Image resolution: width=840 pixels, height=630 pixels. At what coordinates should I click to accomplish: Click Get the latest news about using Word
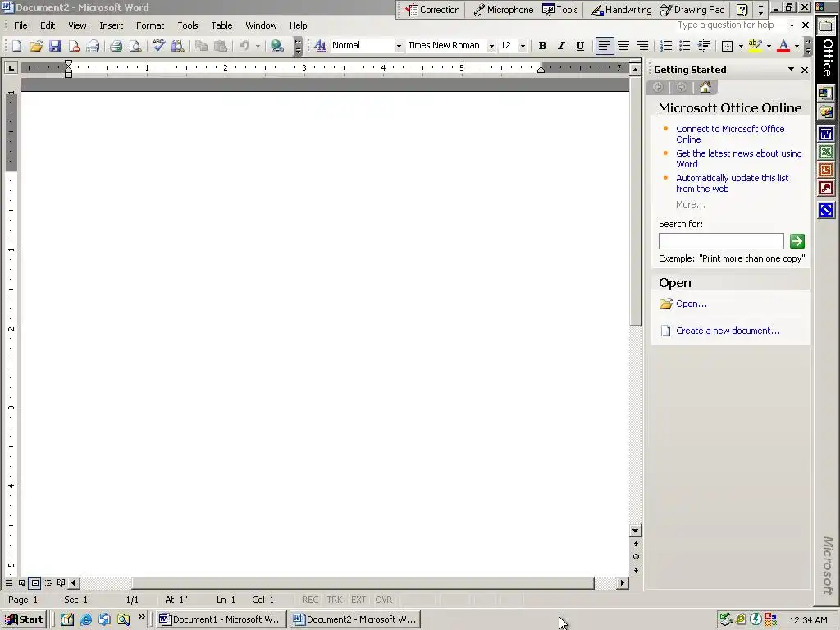tap(739, 158)
